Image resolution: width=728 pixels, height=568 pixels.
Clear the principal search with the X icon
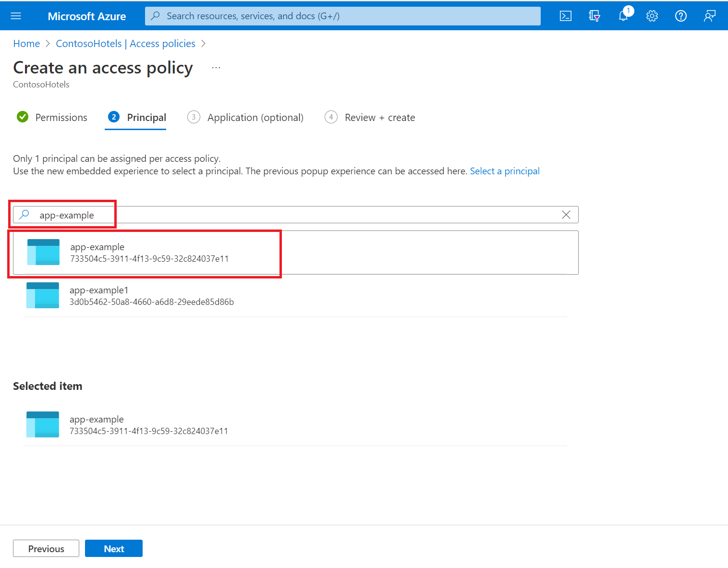566,215
